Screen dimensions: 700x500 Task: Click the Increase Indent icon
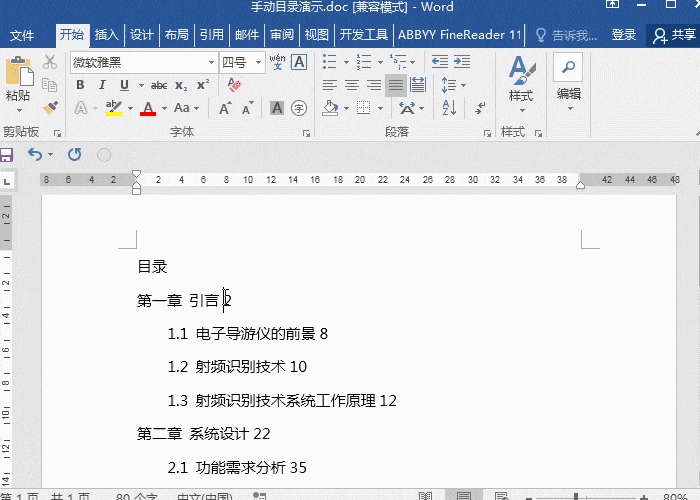[462, 62]
